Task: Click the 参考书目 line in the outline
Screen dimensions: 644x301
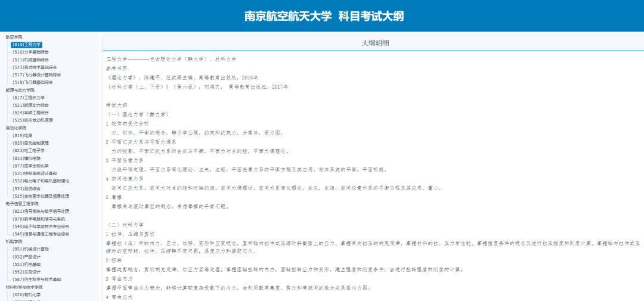Action: click(x=117, y=68)
